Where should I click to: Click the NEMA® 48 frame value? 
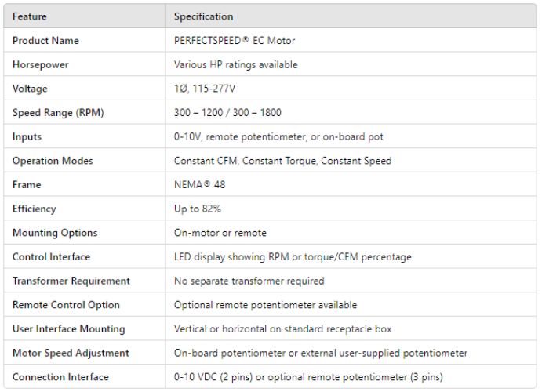coord(200,185)
